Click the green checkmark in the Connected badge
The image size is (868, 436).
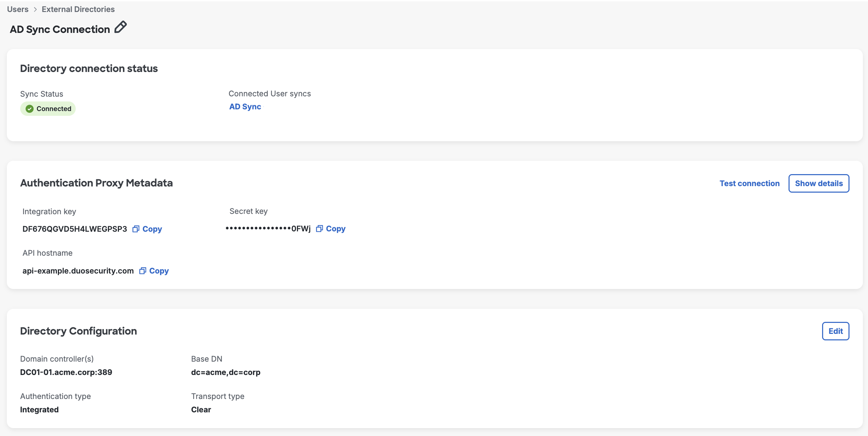coord(30,109)
